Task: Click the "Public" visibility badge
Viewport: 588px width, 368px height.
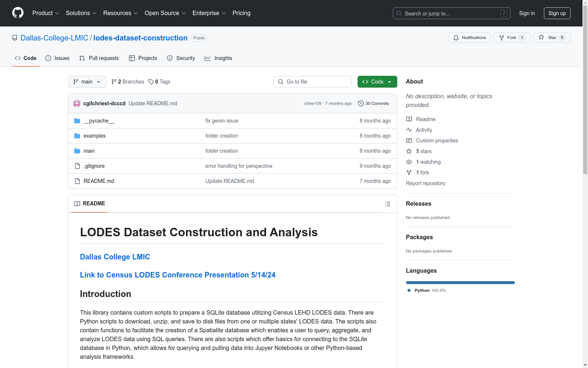Action: [199, 38]
